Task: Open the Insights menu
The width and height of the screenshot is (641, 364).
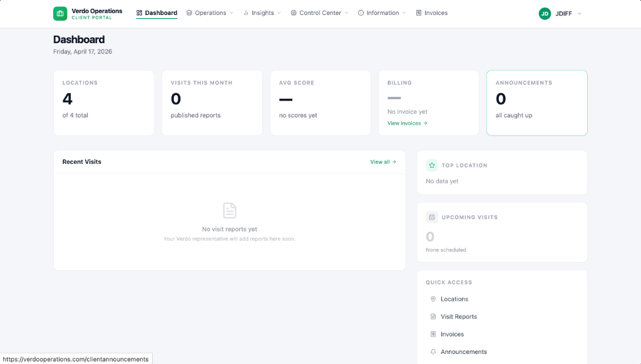Action: point(262,13)
